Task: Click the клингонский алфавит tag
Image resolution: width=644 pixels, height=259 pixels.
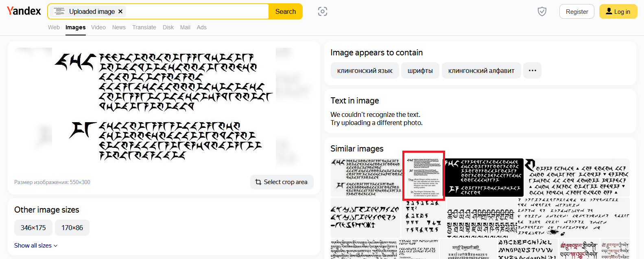Action: coord(481,70)
